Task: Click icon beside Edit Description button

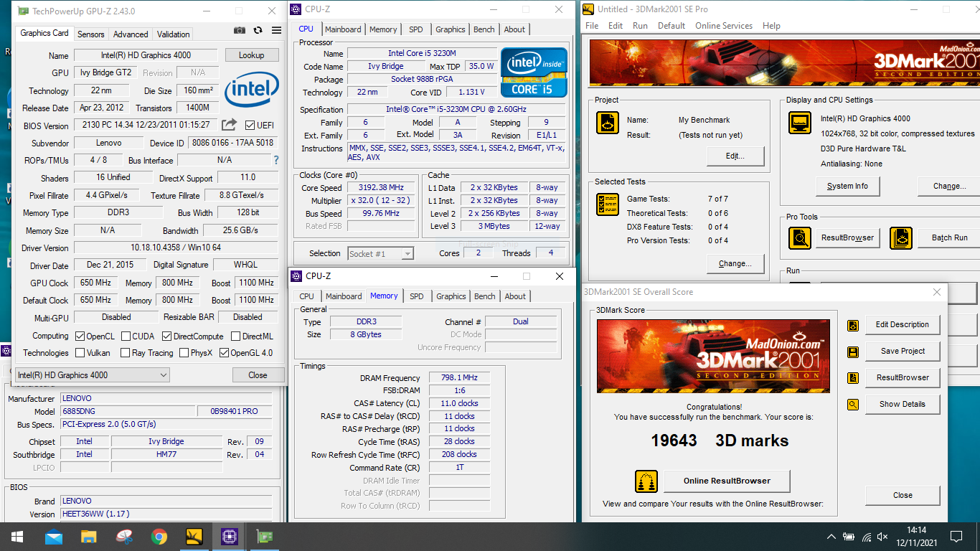Action: pyautogui.click(x=853, y=325)
